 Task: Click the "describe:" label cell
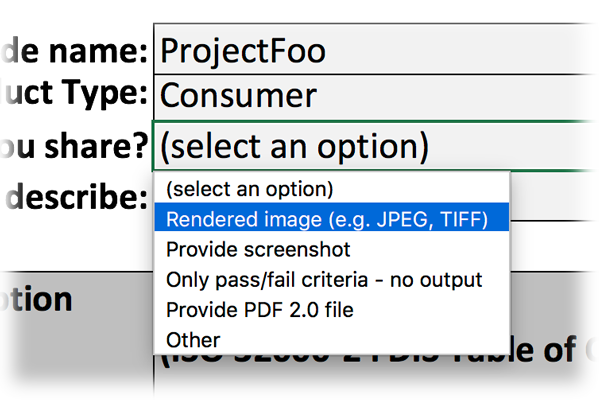pos(77,196)
